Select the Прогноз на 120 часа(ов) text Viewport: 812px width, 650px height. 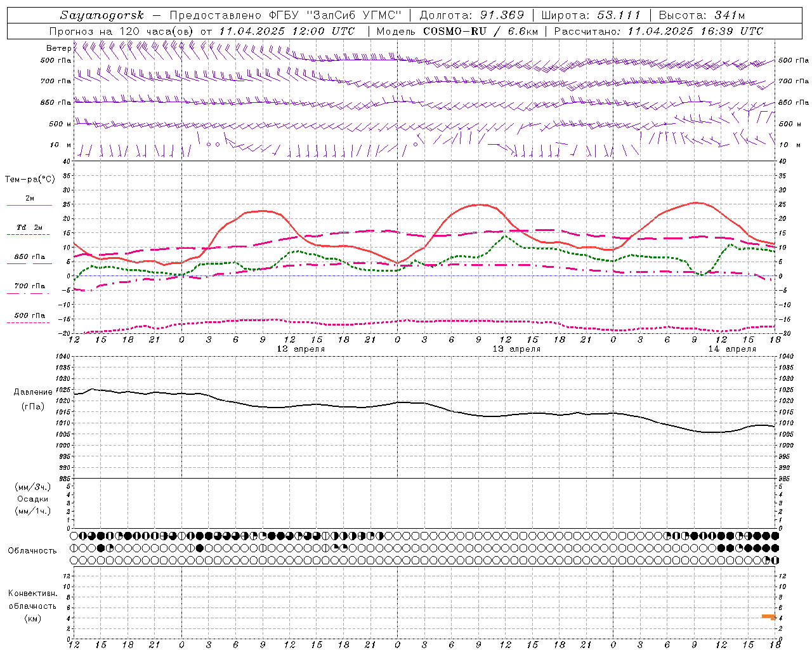(x=122, y=31)
